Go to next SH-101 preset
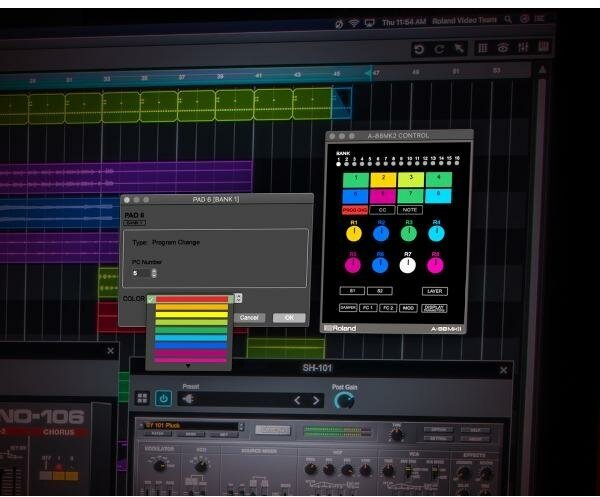Image resolution: width=600 pixels, height=497 pixels. (316, 400)
